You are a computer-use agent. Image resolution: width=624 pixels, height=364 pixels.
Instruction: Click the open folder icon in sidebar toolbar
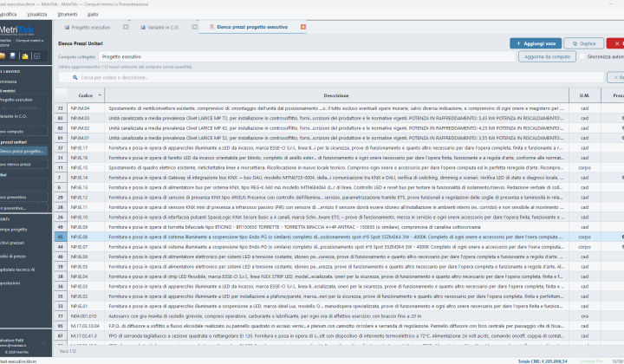pyautogui.click(x=3, y=56)
